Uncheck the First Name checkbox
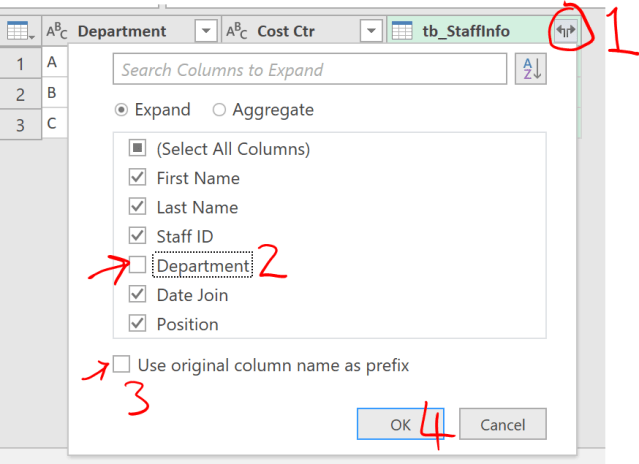 [137, 177]
